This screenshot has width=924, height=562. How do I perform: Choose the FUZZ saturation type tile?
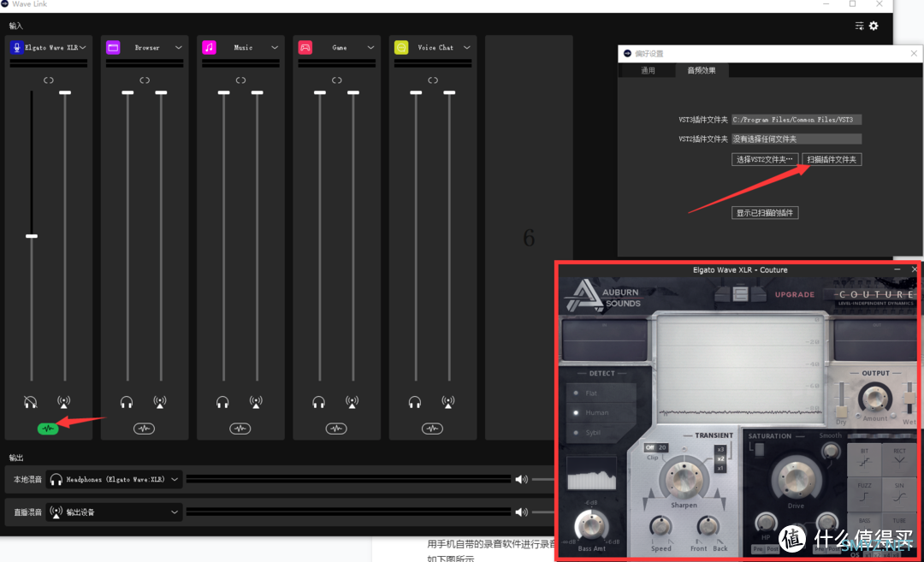(864, 494)
